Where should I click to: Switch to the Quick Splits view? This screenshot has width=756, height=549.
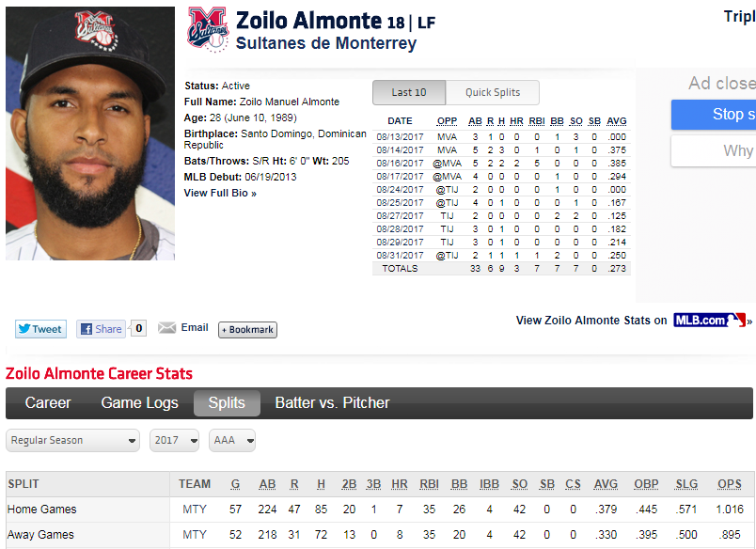[493, 92]
